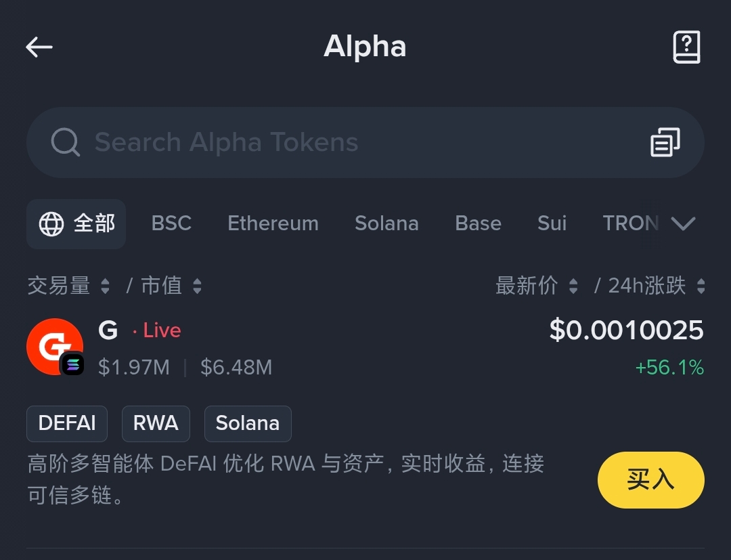Select the Ethereum network tab
Screen dimensions: 731x560
click(x=273, y=223)
